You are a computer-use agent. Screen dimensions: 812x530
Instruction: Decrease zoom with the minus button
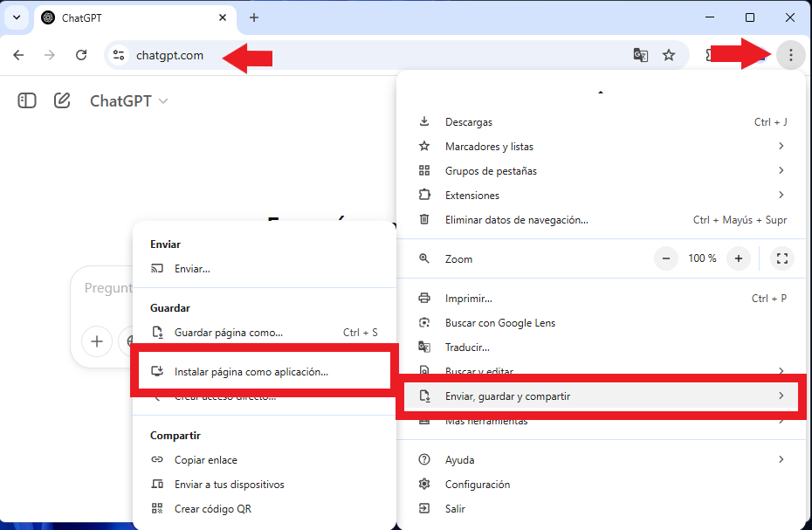[x=666, y=258]
